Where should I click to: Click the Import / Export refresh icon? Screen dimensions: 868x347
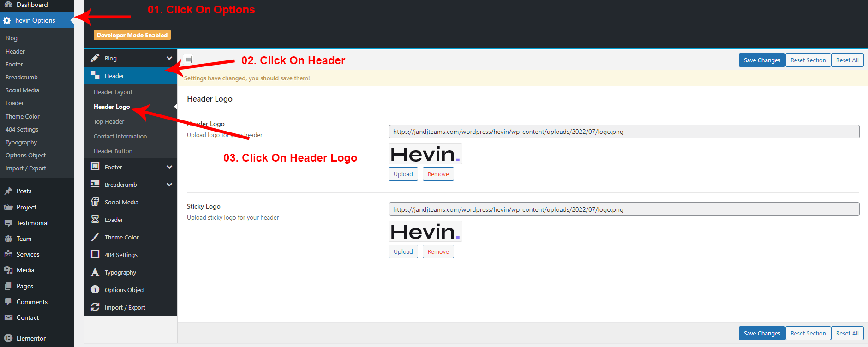click(95, 307)
